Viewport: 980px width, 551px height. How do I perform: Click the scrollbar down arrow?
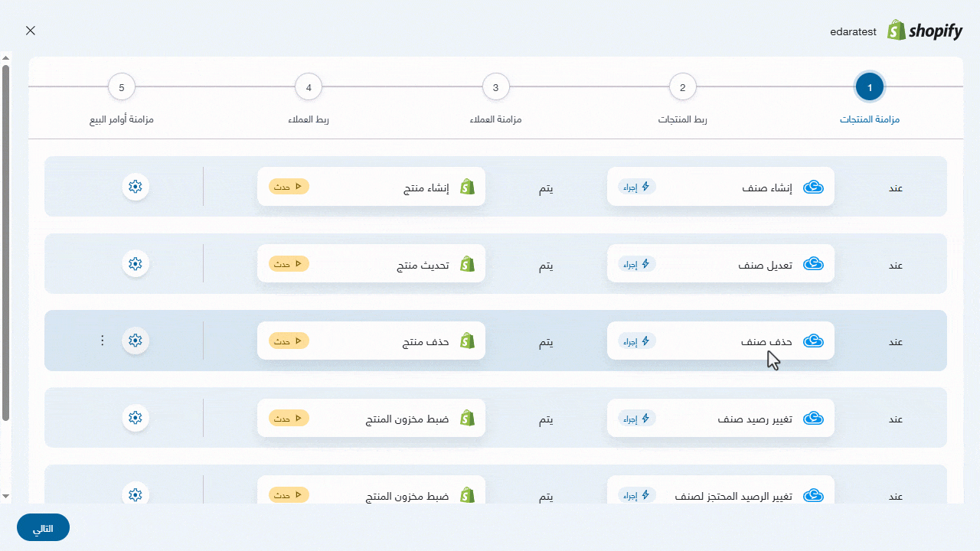[x=5, y=497]
